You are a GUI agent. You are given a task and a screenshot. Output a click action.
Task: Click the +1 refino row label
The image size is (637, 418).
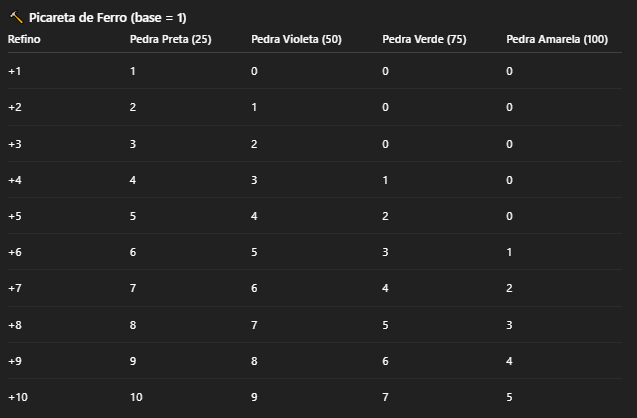pyautogui.click(x=15, y=71)
